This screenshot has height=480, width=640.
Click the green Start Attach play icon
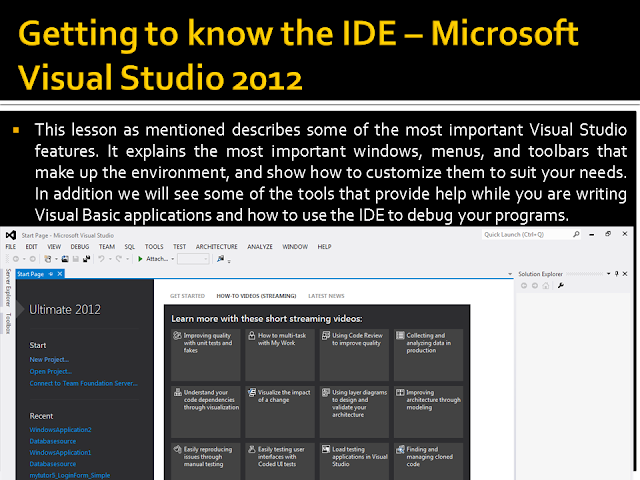point(140,259)
